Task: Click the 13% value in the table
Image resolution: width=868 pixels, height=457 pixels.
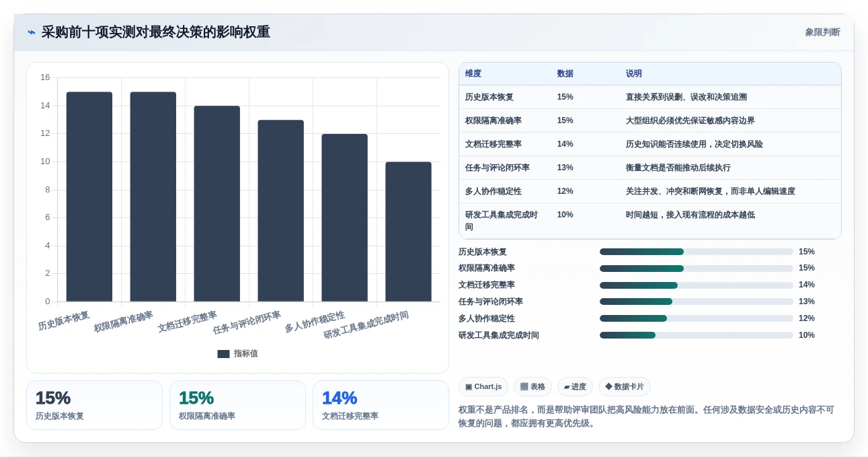Action: pos(565,168)
